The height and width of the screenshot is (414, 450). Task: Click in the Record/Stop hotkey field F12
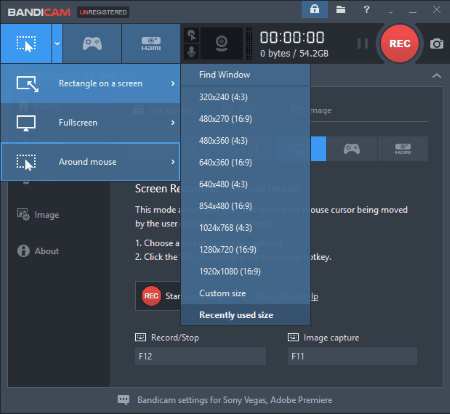tap(200, 356)
